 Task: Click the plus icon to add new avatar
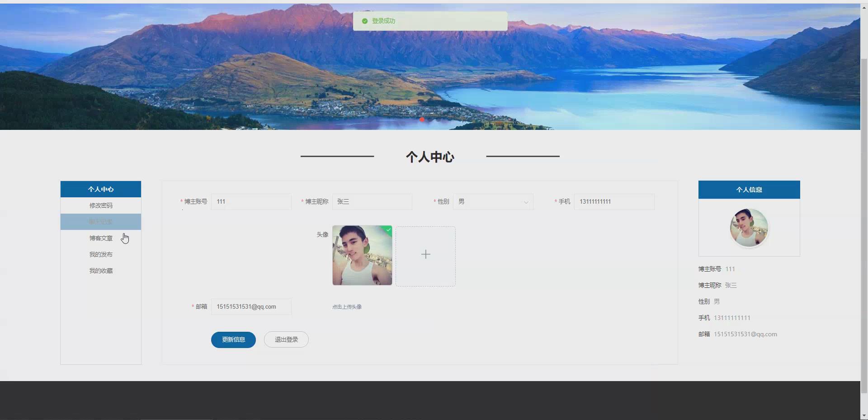click(x=425, y=255)
